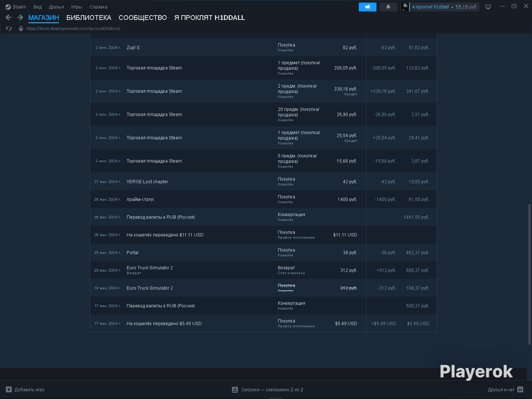Screen dimensions: 532x399
Task: Click the 19,55 руб. balance value
Action: (419, 182)
